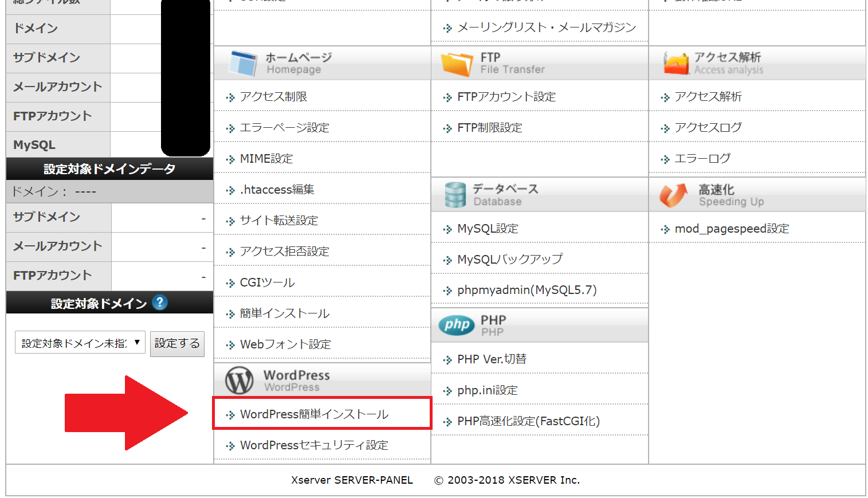Click the FTP folder icon
Screen dimensions: 868x498
coord(457,63)
